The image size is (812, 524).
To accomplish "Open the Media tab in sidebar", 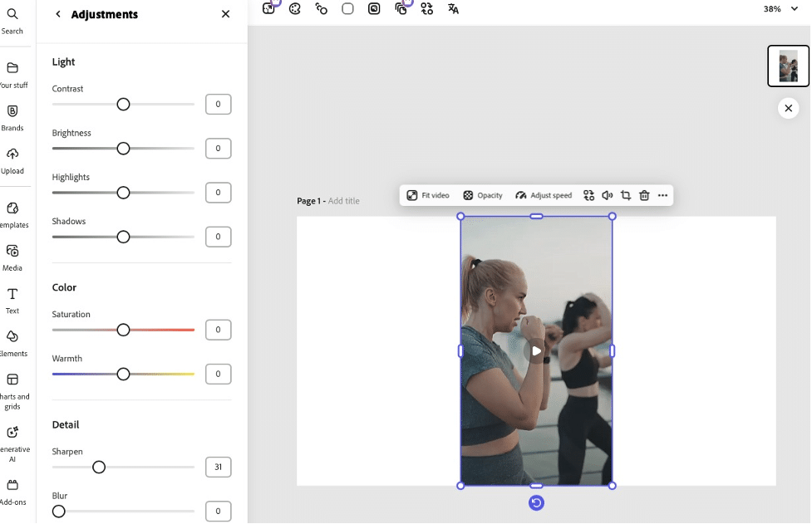I will tap(12, 258).
